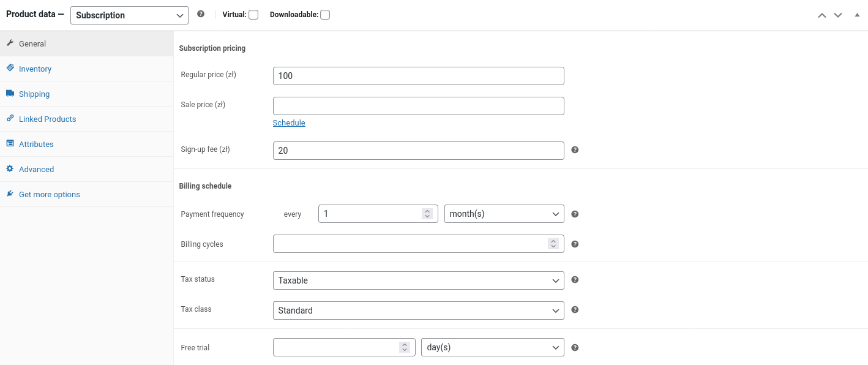Open the Get more options icon
The image size is (868, 365).
coord(9,194)
